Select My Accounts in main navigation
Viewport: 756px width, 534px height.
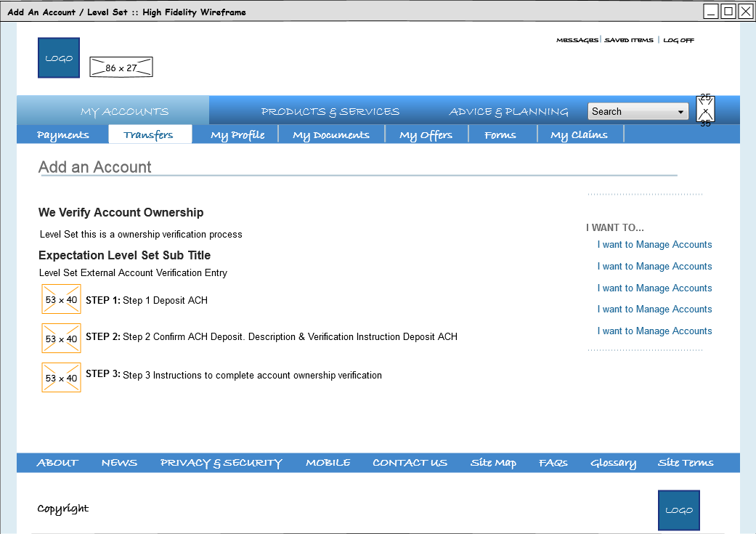tap(124, 111)
